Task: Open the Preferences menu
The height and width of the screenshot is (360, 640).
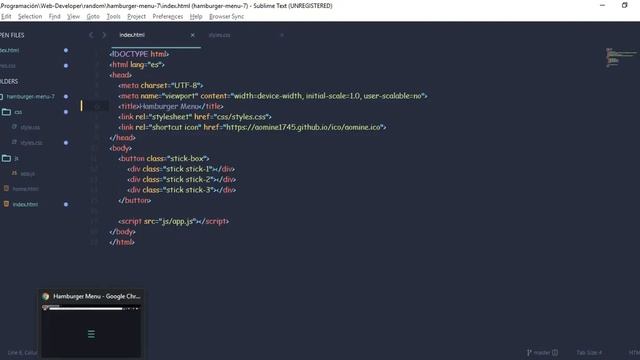Action: click(x=168, y=16)
